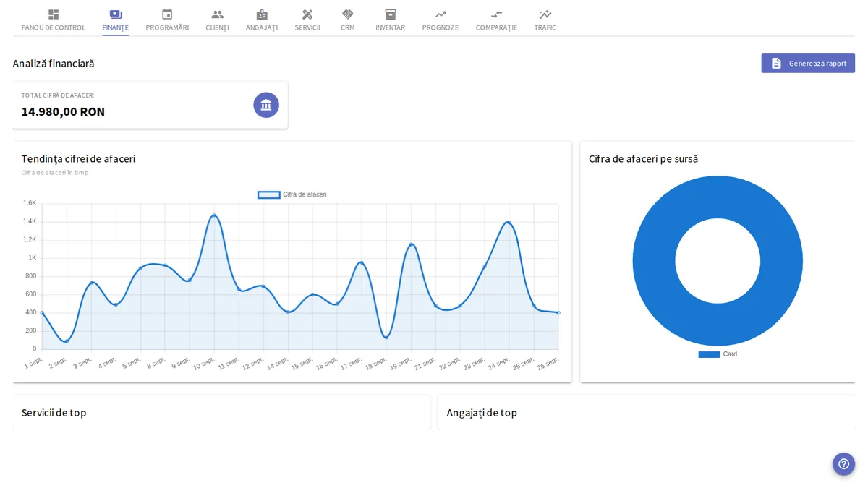Viewport: 868px width, 488px height.
Task: Click the Analiză financiară heading
Action: 54,64
